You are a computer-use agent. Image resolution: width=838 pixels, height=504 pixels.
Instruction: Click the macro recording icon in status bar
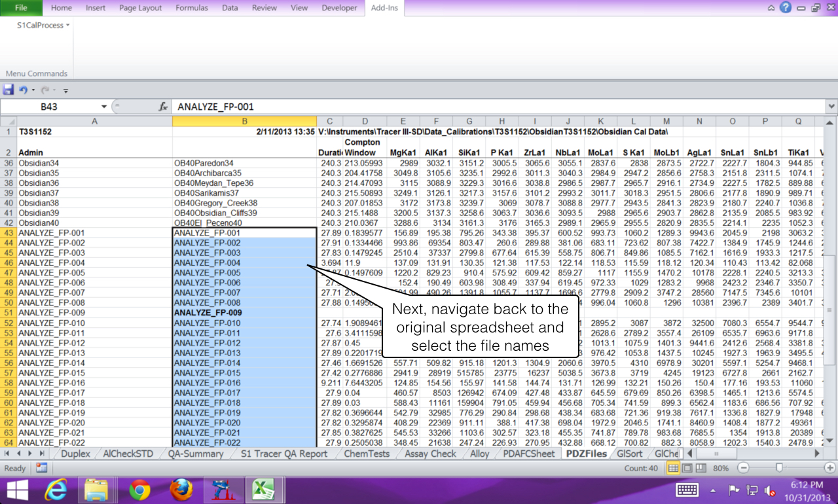[x=41, y=468]
